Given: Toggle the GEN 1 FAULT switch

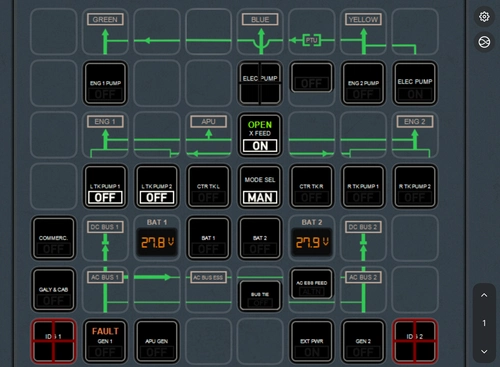Looking at the screenshot, I should [105, 341].
